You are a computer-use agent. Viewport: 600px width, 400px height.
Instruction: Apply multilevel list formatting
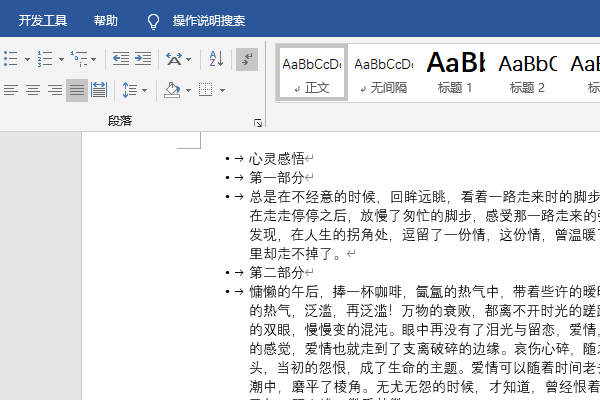pos(78,59)
